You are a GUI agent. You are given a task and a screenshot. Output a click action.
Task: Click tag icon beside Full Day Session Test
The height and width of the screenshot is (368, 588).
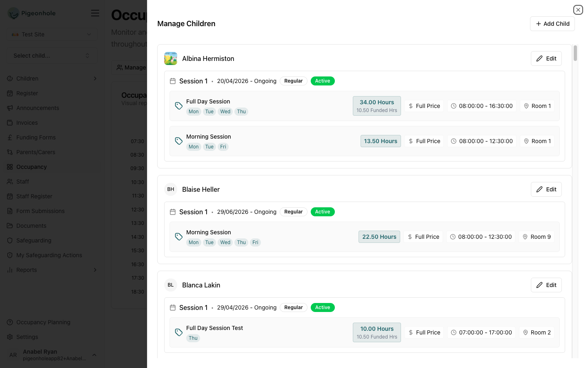coord(179,332)
